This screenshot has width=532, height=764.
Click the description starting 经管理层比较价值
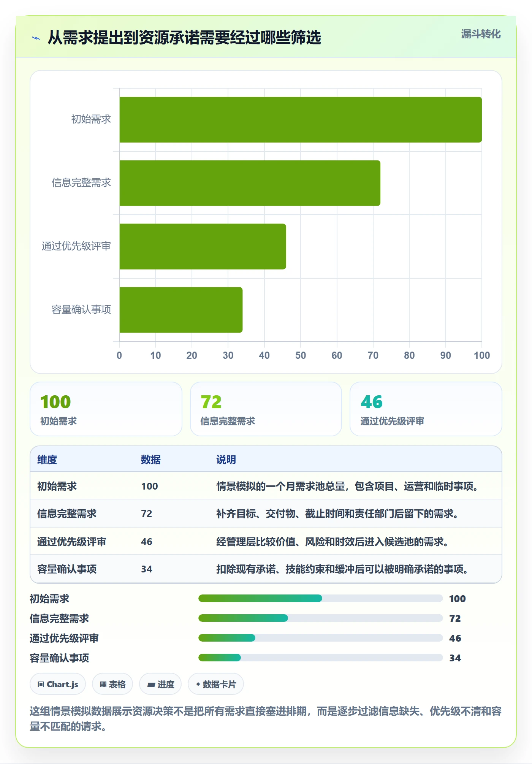[332, 542]
